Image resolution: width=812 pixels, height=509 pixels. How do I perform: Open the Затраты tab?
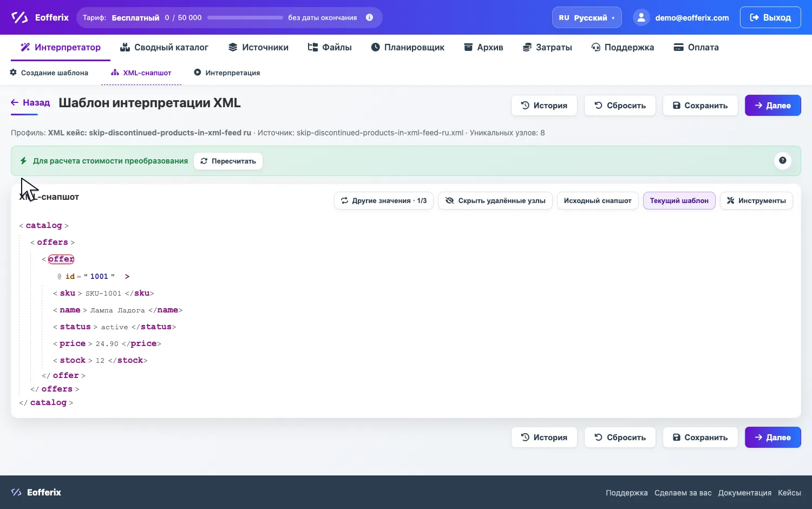547,47
